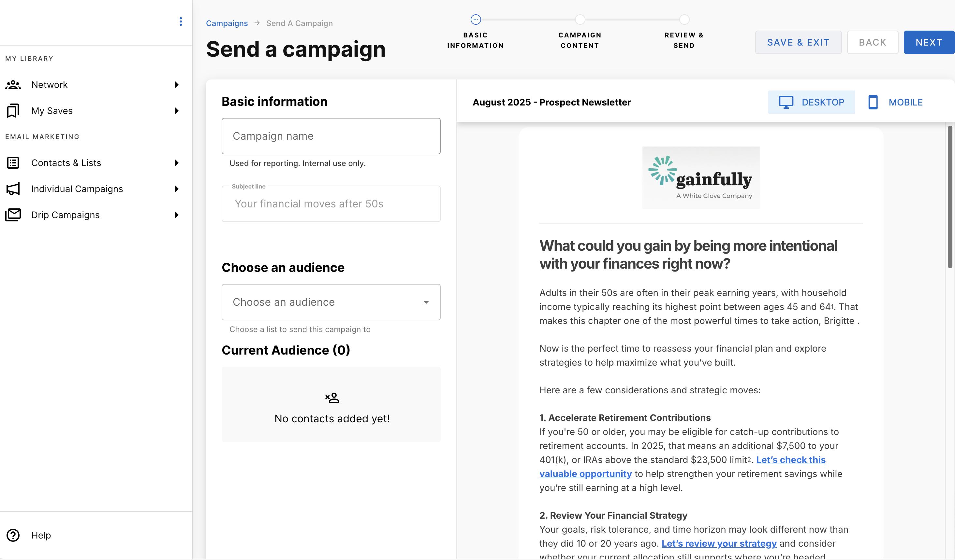Click the Contacts & Lists list icon
This screenshot has width=955, height=560.
pos(13,163)
